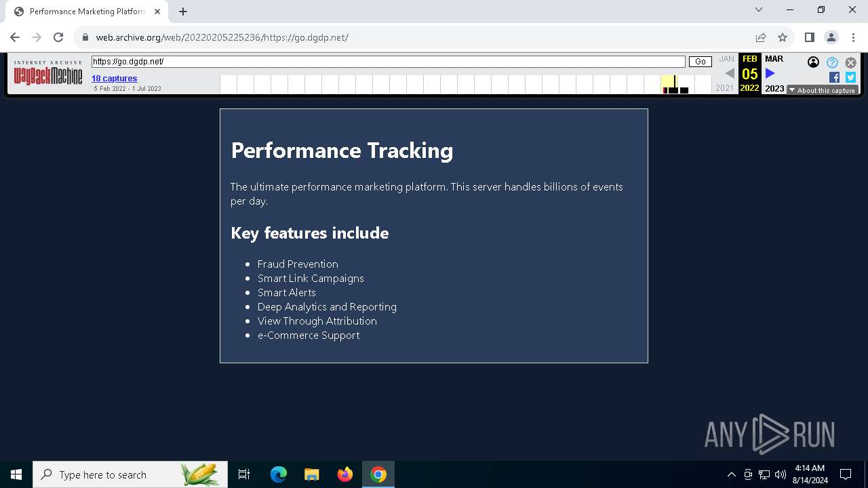The height and width of the screenshot is (488, 868).
Task: Click the "Performance Tracking" heading
Action: pos(342,150)
